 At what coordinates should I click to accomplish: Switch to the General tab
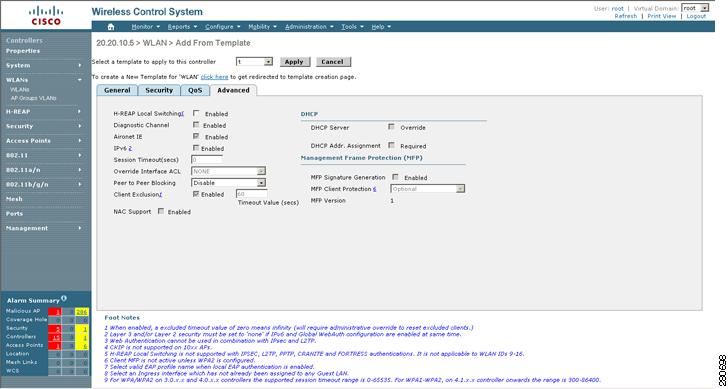click(117, 90)
